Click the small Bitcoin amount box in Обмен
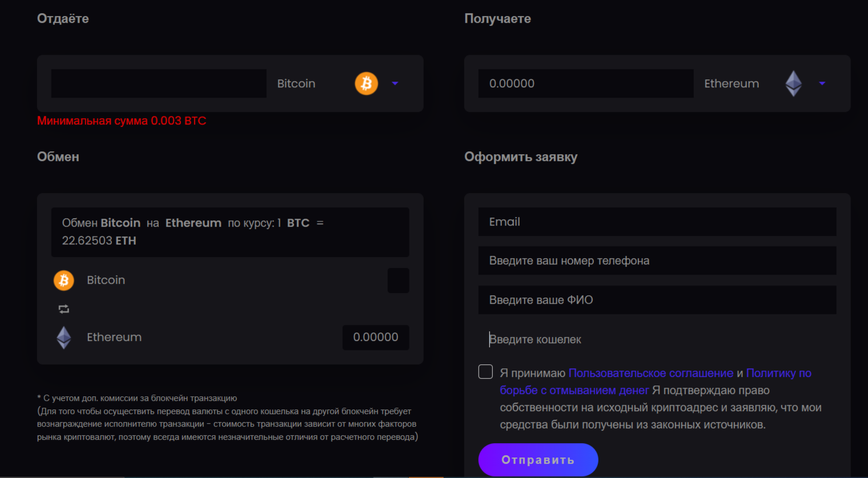868x478 pixels. (x=398, y=280)
